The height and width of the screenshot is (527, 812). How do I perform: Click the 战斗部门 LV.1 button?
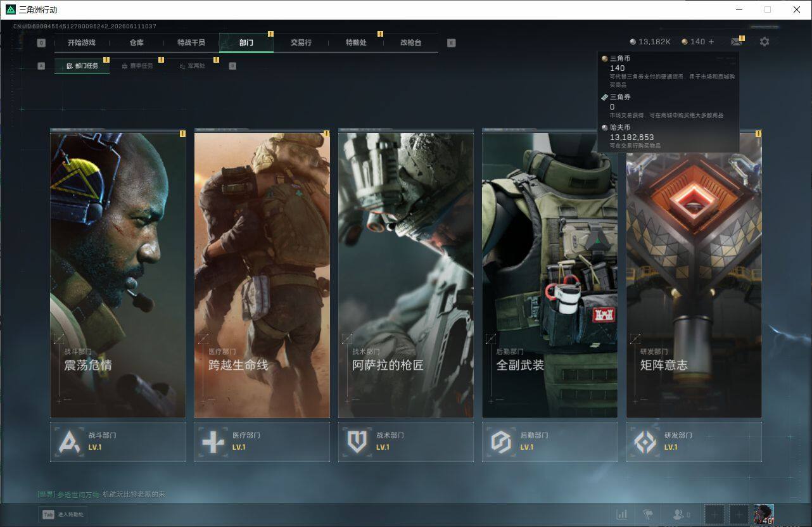coord(118,441)
